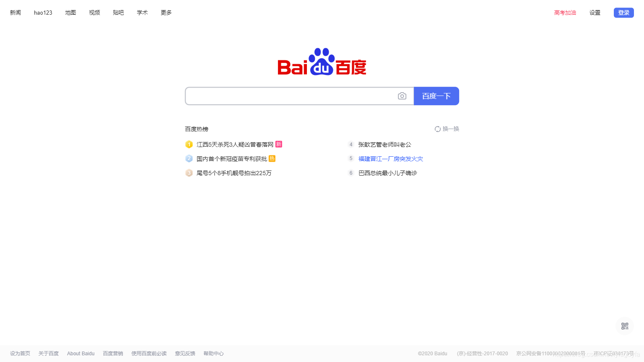Click the rank 2 blue badge
The image size is (644, 362).
[x=189, y=159]
